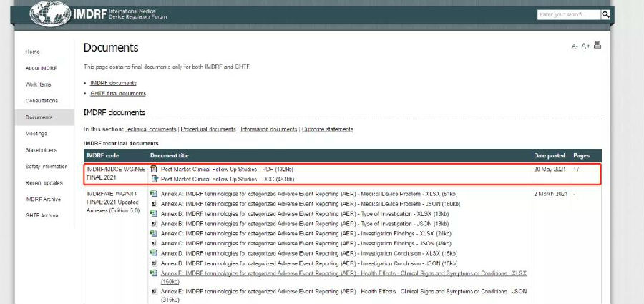Follow the IMDRF documents bullet link
Viewport: 644px width, 304px height.
pyautogui.click(x=113, y=83)
